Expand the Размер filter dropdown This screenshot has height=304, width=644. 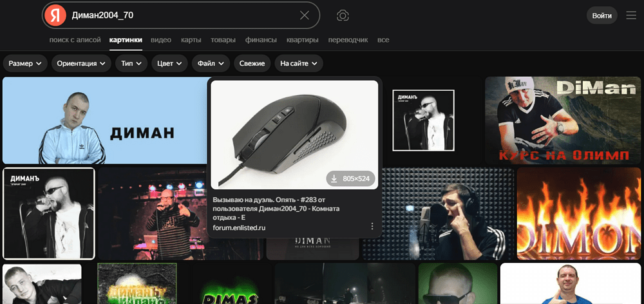tap(25, 64)
